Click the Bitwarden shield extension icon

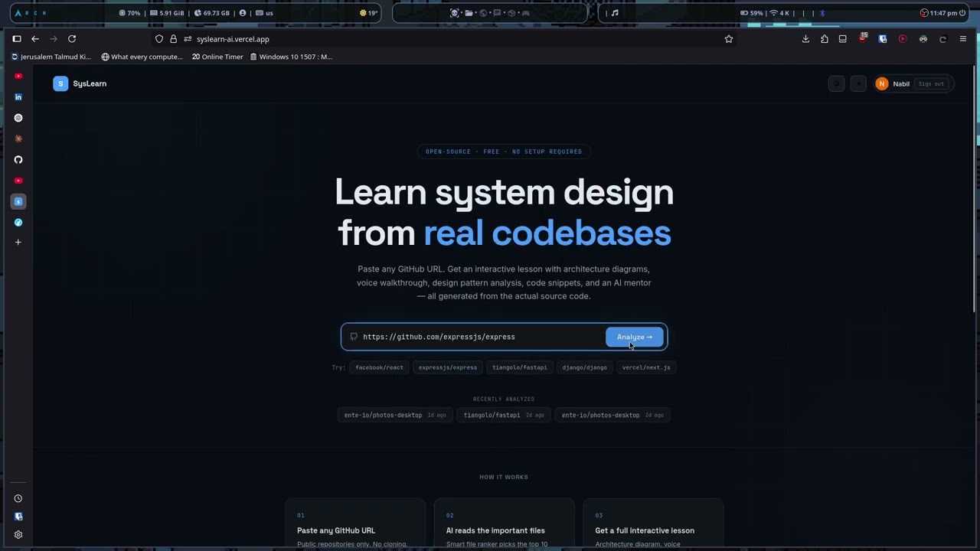pos(883,39)
